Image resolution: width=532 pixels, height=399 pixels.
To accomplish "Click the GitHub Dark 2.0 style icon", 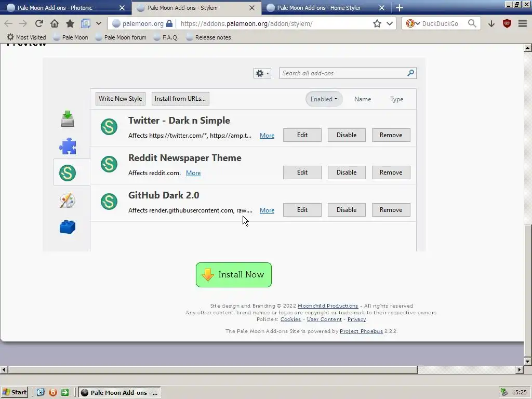I will (109, 202).
